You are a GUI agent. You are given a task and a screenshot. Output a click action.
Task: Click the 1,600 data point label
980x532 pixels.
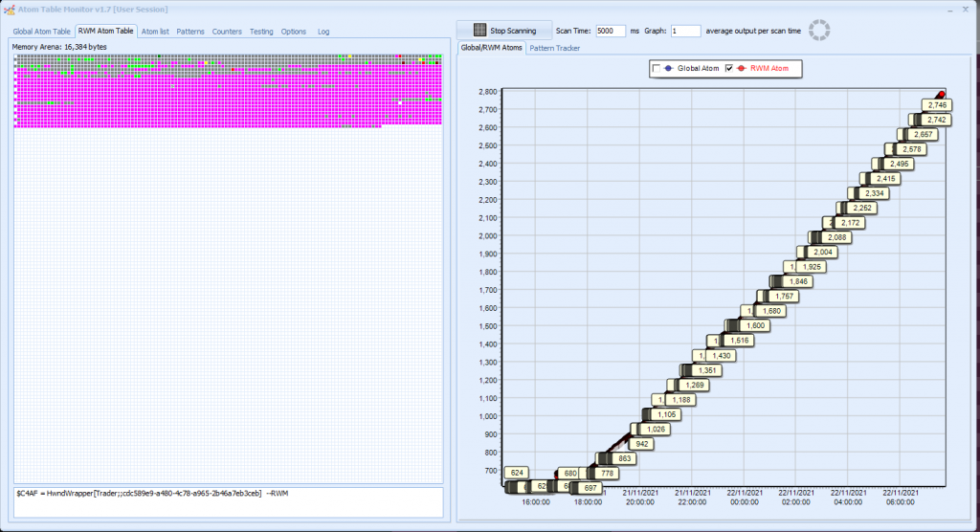pos(755,325)
